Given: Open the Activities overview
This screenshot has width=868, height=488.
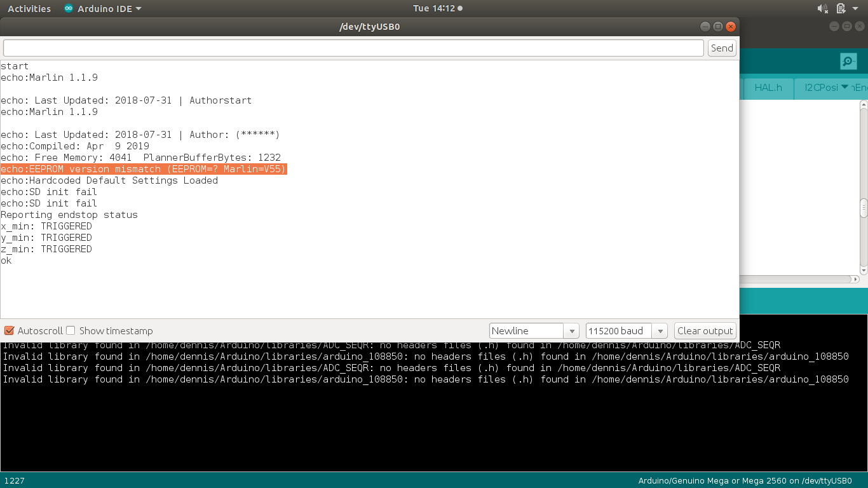Looking at the screenshot, I should coord(29,8).
